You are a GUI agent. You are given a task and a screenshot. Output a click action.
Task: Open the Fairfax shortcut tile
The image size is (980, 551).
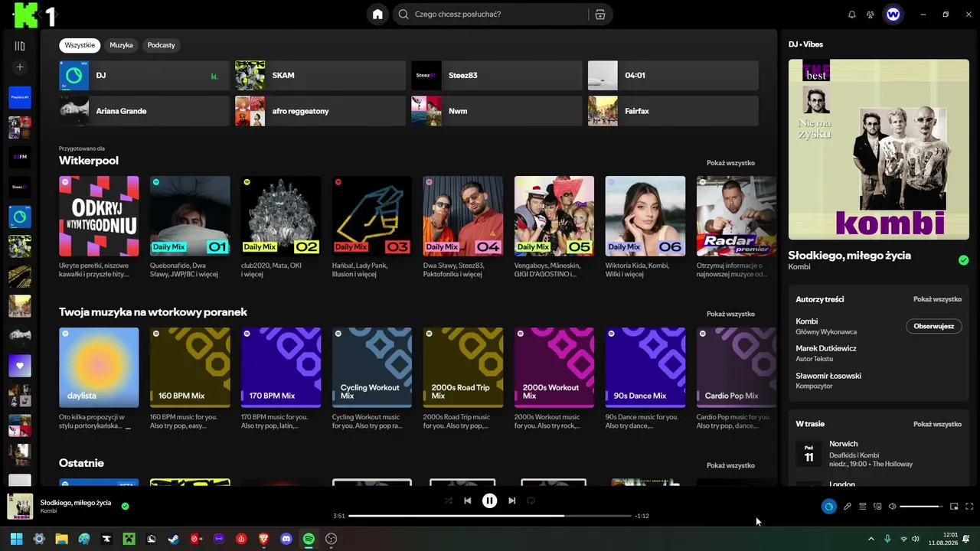673,111
